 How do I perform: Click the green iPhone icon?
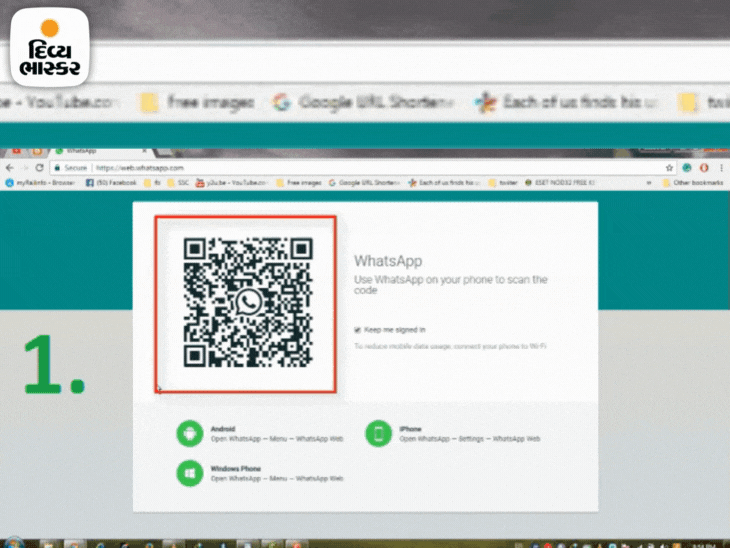(x=379, y=433)
